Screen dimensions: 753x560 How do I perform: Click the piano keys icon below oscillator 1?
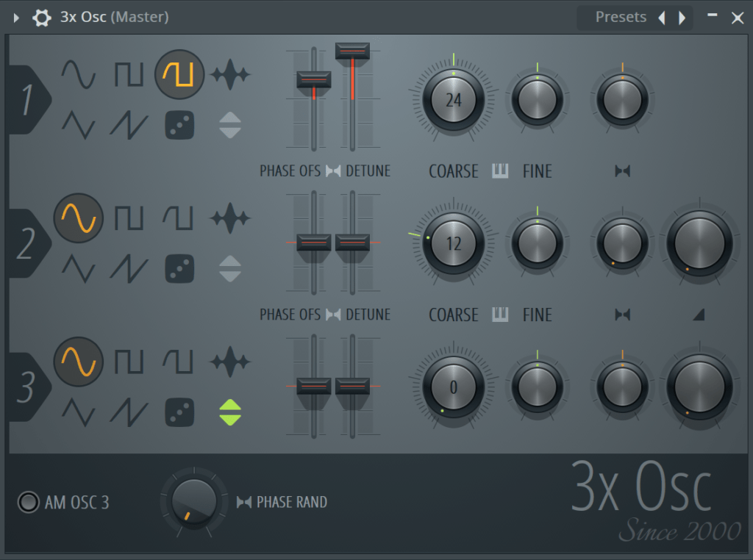click(x=500, y=170)
